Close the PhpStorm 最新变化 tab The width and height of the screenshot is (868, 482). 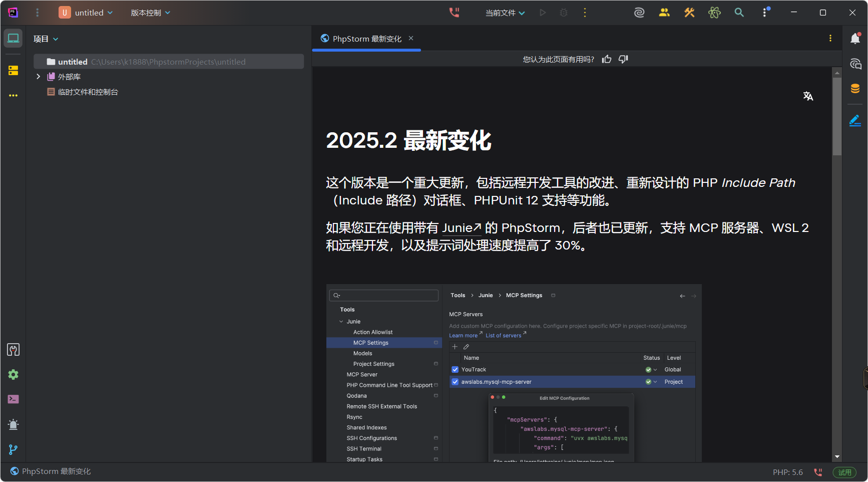pyautogui.click(x=411, y=38)
